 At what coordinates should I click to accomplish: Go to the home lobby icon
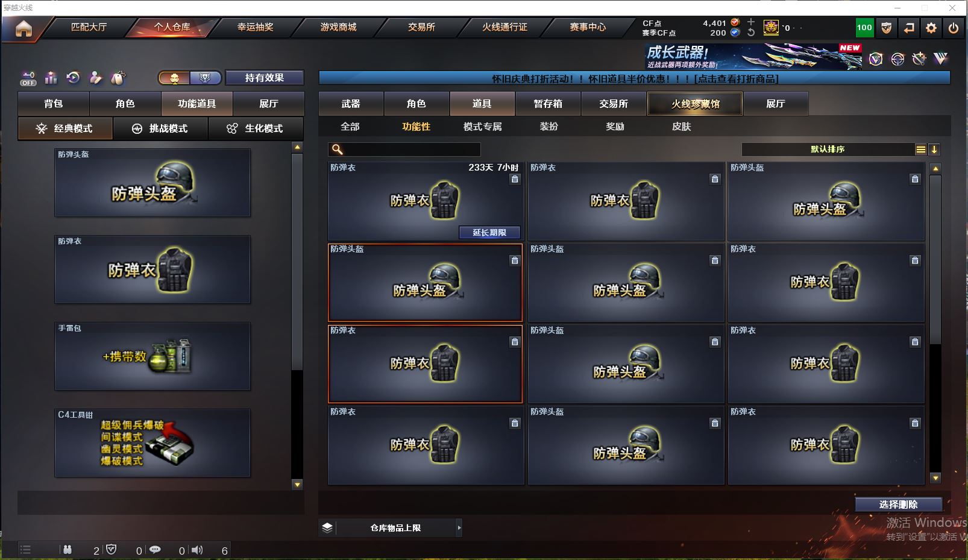24,28
